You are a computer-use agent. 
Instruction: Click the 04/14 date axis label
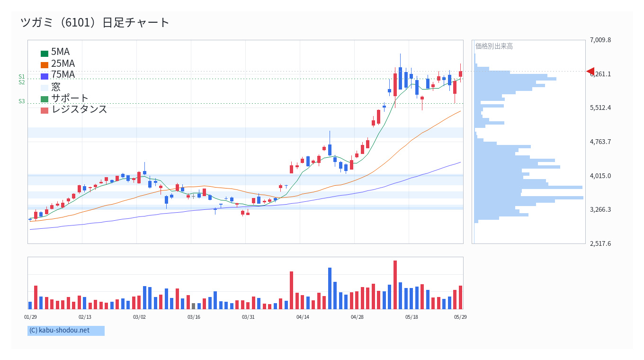click(303, 317)
